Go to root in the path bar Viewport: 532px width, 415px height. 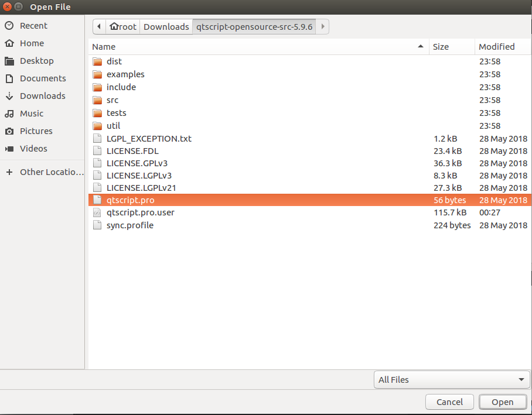122,27
